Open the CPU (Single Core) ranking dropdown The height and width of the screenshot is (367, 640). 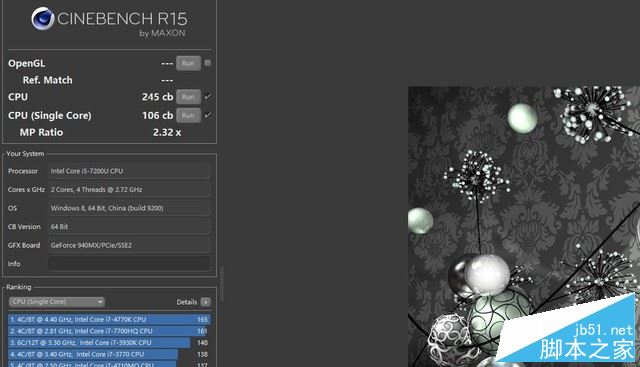coord(57,302)
